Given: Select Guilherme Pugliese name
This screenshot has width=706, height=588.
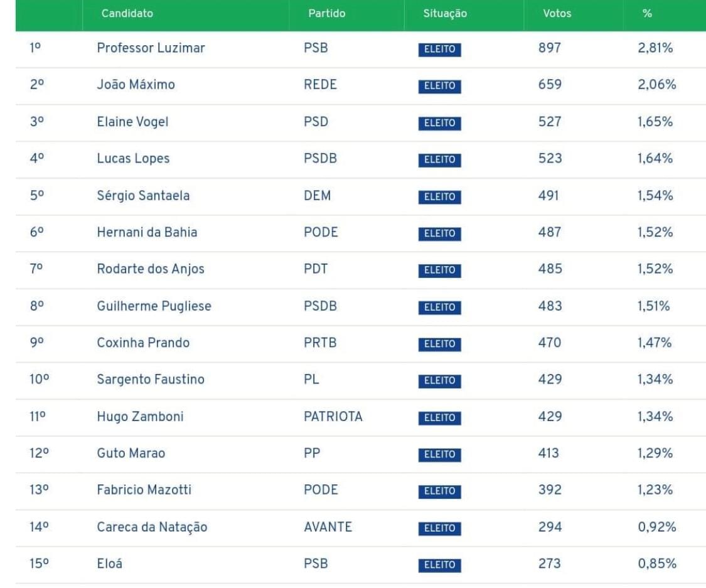Looking at the screenshot, I should (x=154, y=306).
